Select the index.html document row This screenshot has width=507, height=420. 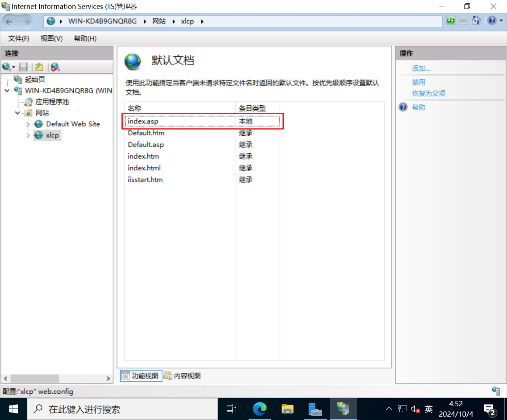pos(202,168)
